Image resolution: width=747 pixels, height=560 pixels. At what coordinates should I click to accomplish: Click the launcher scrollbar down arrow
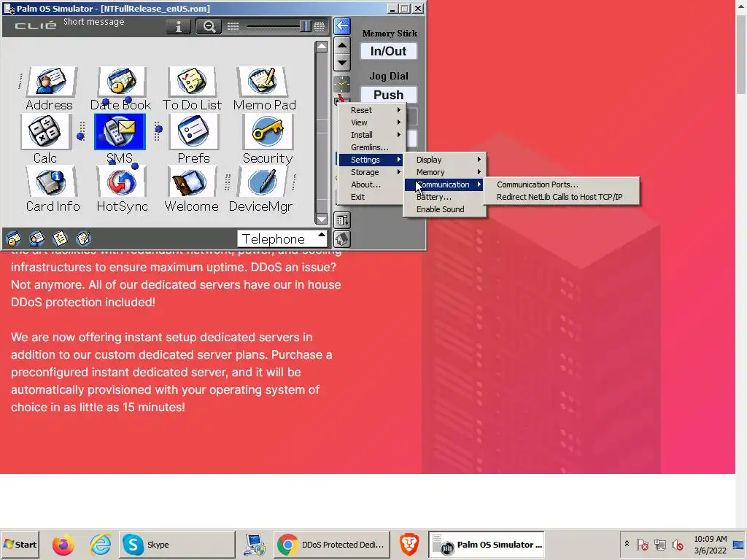click(322, 219)
